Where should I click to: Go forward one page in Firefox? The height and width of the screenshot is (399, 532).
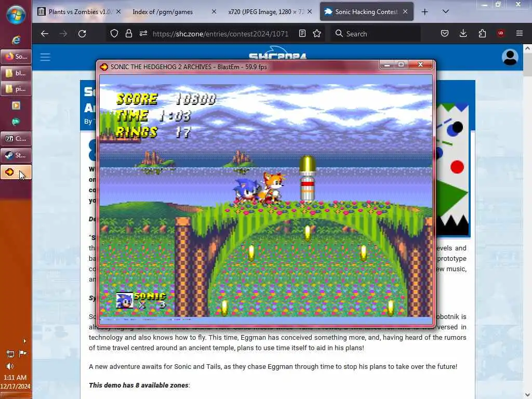[63, 34]
